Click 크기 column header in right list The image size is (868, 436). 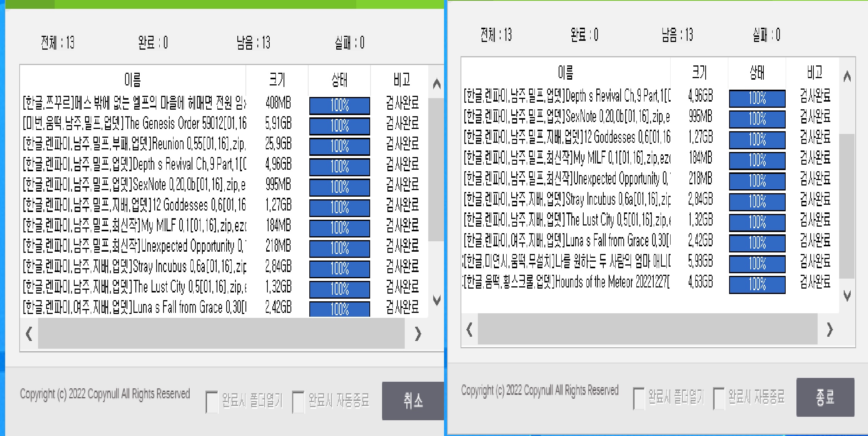pos(699,72)
